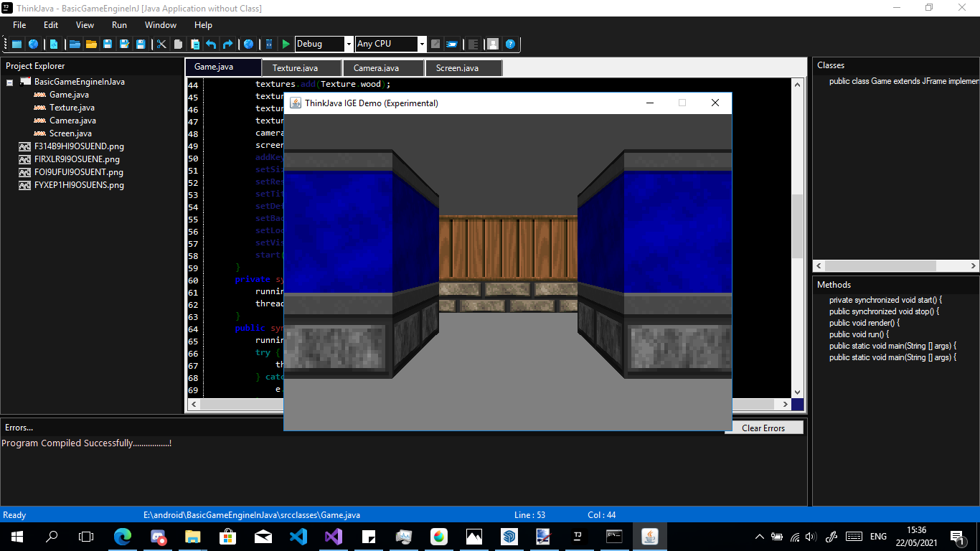Open the Run menu
Image resolution: width=980 pixels, height=551 pixels.
(x=119, y=25)
